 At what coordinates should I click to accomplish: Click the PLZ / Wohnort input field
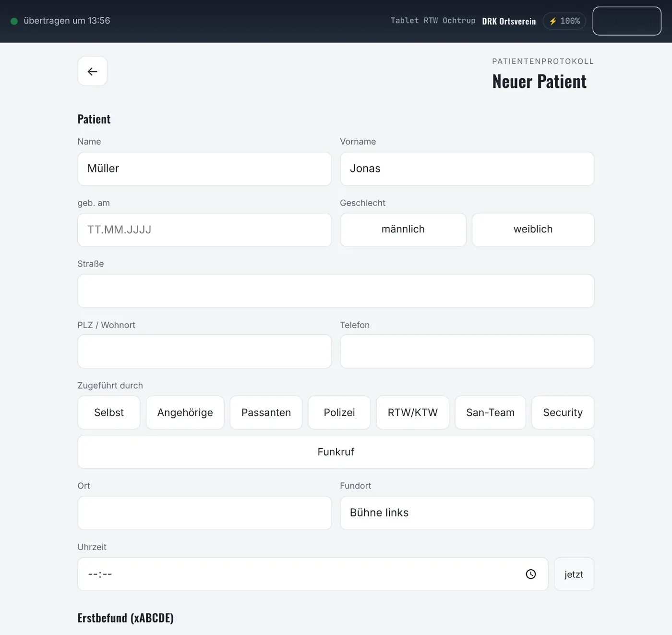coord(204,352)
